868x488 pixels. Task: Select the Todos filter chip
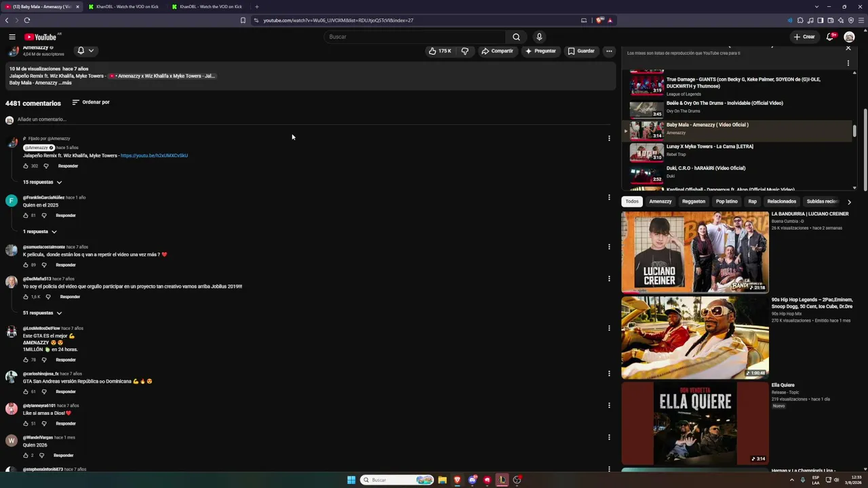[632, 201]
